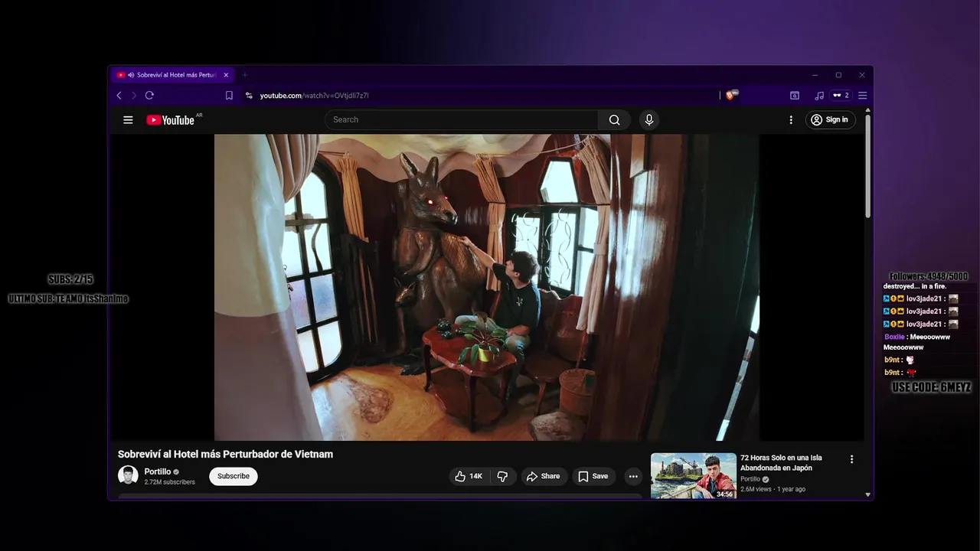The image size is (980, 551).
Task: View site information icon in address bar
Action: tap(249, 96)
